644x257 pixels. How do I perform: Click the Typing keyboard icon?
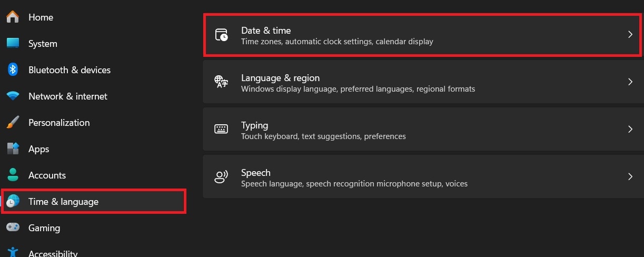pos(221,129)
